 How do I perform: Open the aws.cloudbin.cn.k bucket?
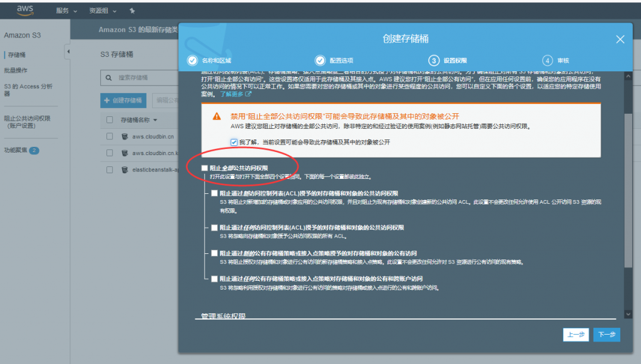155,153
